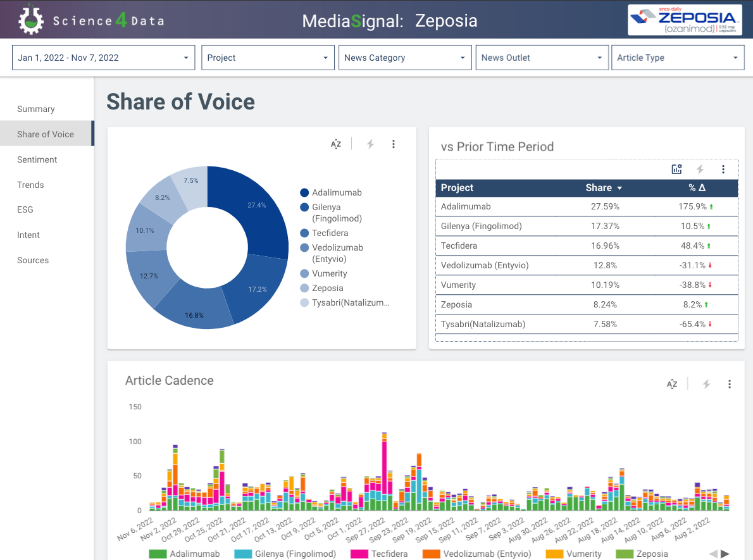The image size is (753, 560).
Task: Go to previous page of cadence legend
Action: point(713,554)
